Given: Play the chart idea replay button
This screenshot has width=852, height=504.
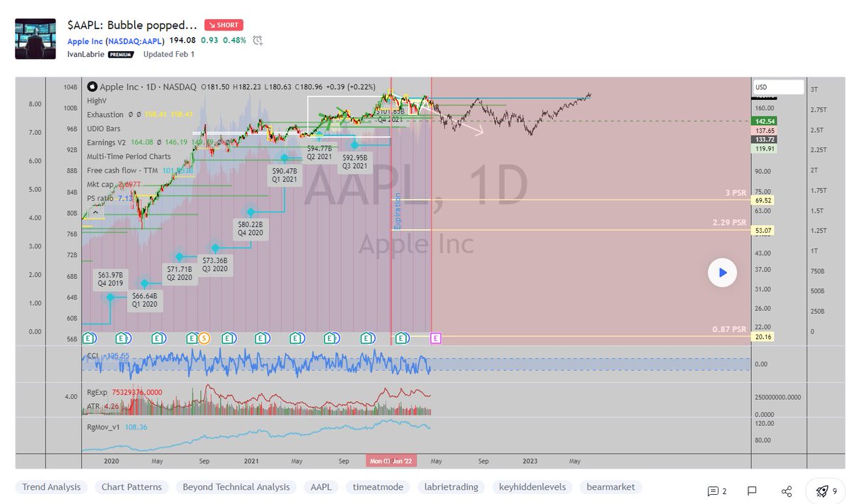Looking at the screenshot, I should (x=722, y=272).
